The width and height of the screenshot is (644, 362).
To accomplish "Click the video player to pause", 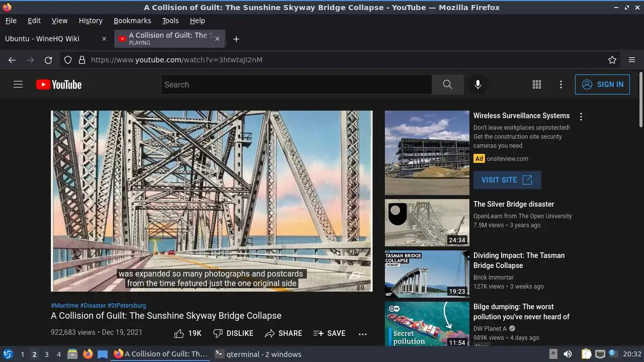I will click(x=212, y=201).
